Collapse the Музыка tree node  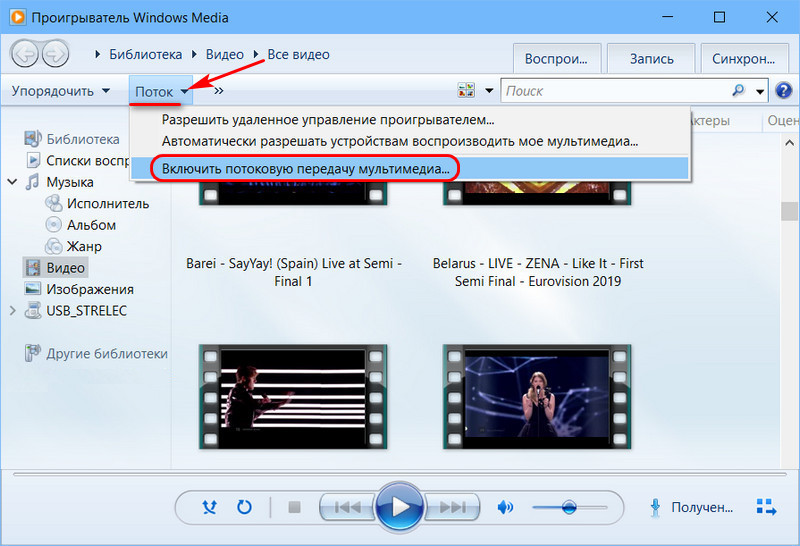pos(13,182)
